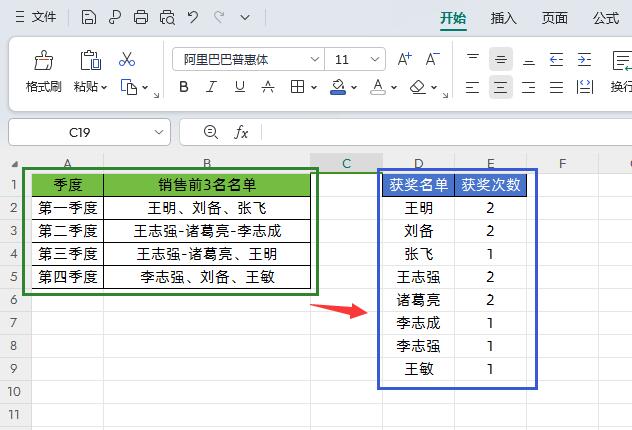
Task: Open the fill color bucket swatch
Action: (x=338, y=88)
